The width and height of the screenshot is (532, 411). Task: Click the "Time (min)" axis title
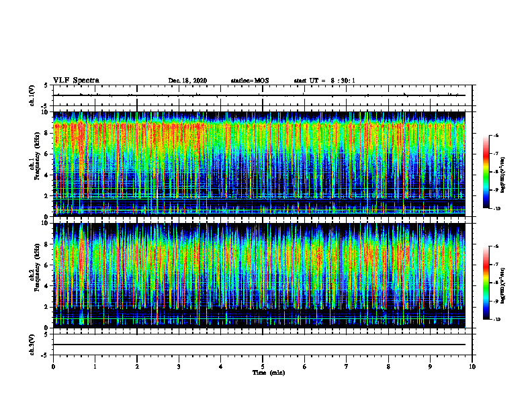click(269, 373)
